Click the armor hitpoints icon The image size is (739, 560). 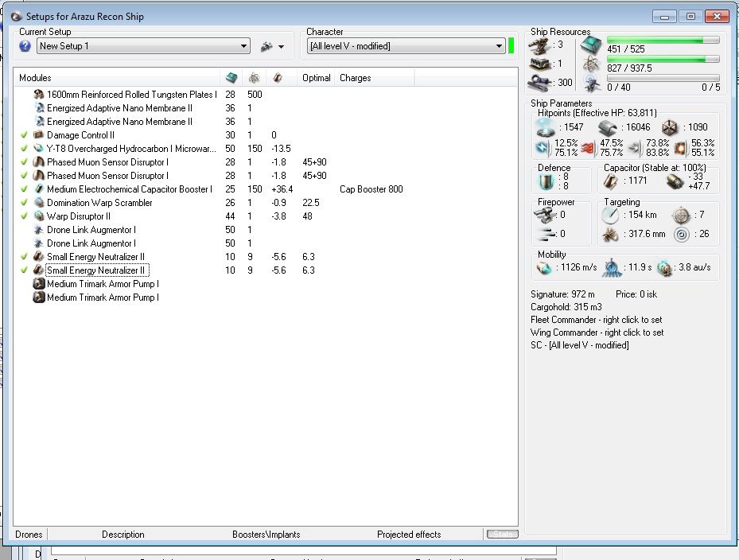pos(609,128)
